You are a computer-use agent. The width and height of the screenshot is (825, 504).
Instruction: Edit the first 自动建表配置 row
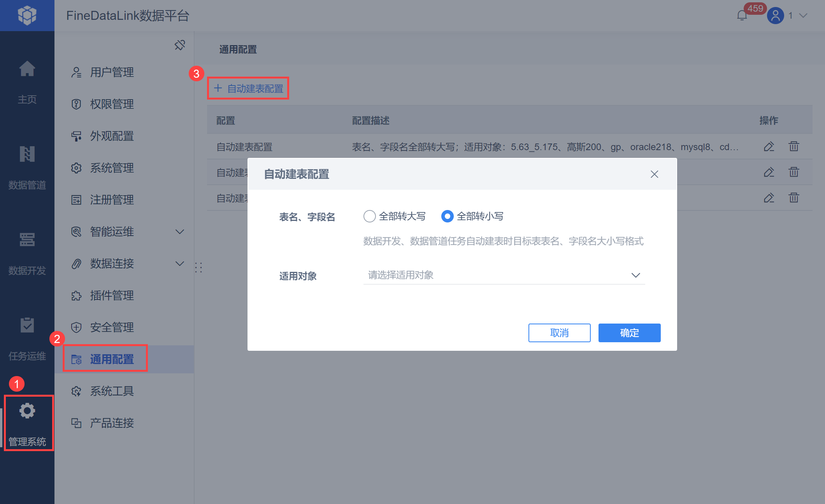click(769, 147)
